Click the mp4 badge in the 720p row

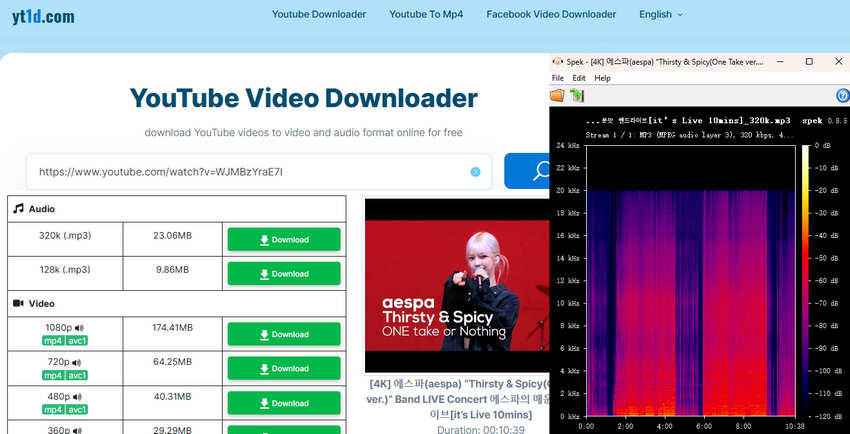(x=53, y=375)
